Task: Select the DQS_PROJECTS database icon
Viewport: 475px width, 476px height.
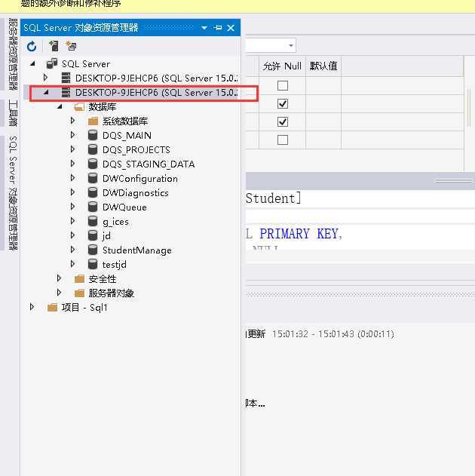Action: [x=93, y=149]
